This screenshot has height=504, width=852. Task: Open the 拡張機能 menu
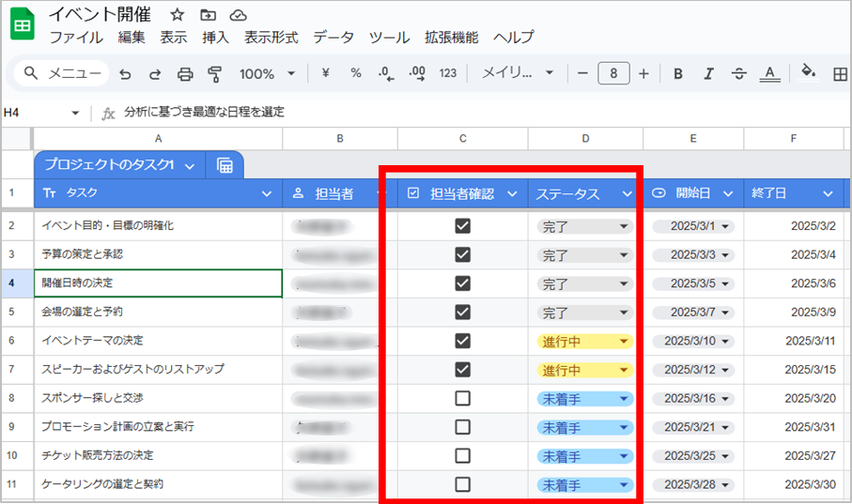coord(451,38)
